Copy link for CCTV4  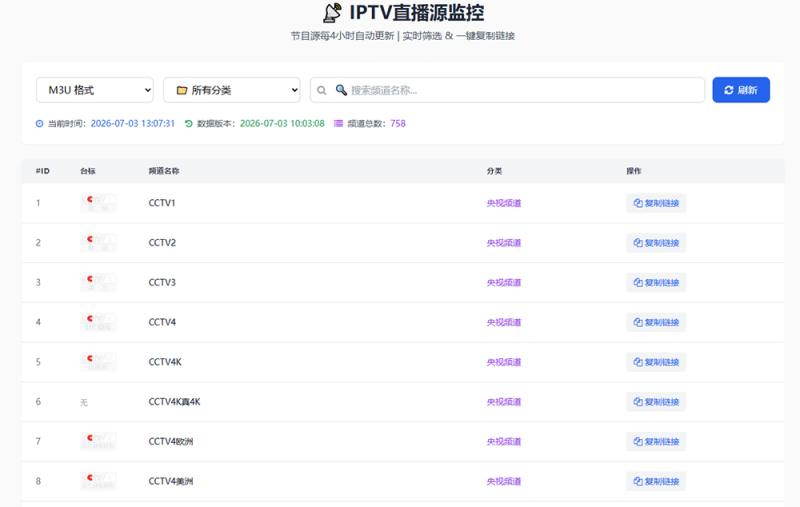pos(656,322)
